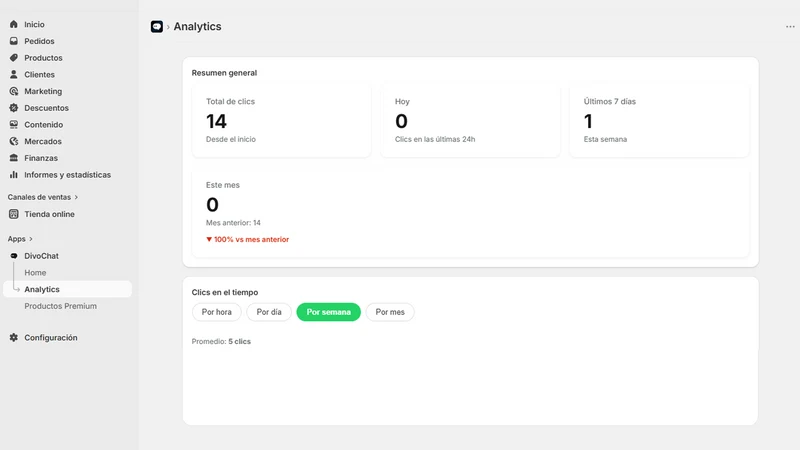The height and width of the screenshot is (450, 800).
Task: Click the Clientes person icon
Action: tap(14, 74)
